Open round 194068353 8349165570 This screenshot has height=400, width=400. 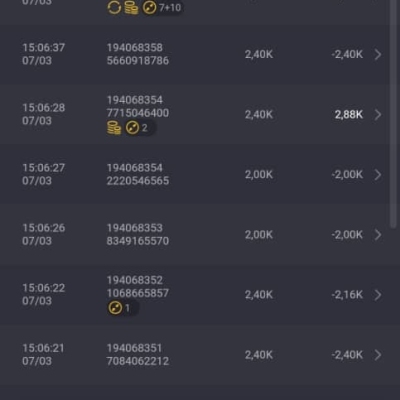click(x=138, y=234)
